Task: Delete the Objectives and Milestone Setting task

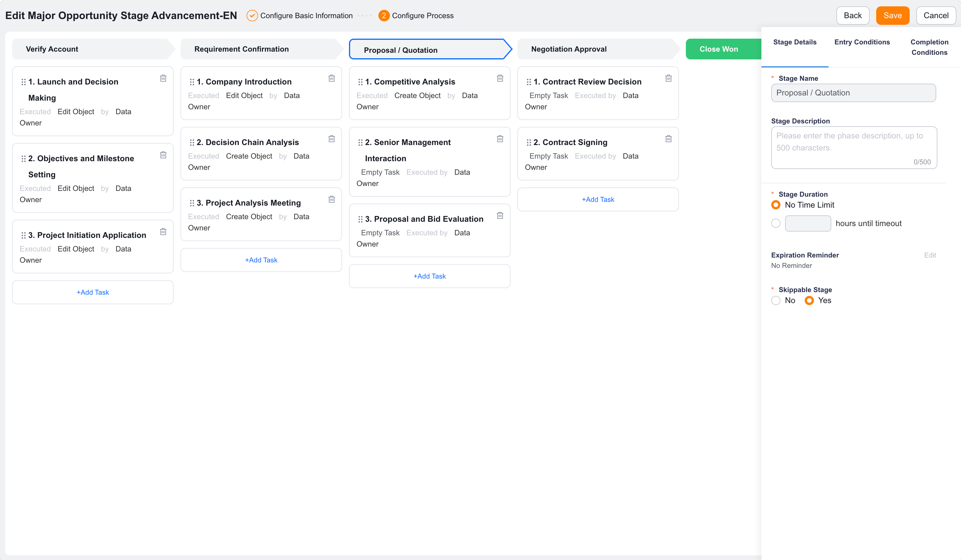Action: click(x=163, y=155)
